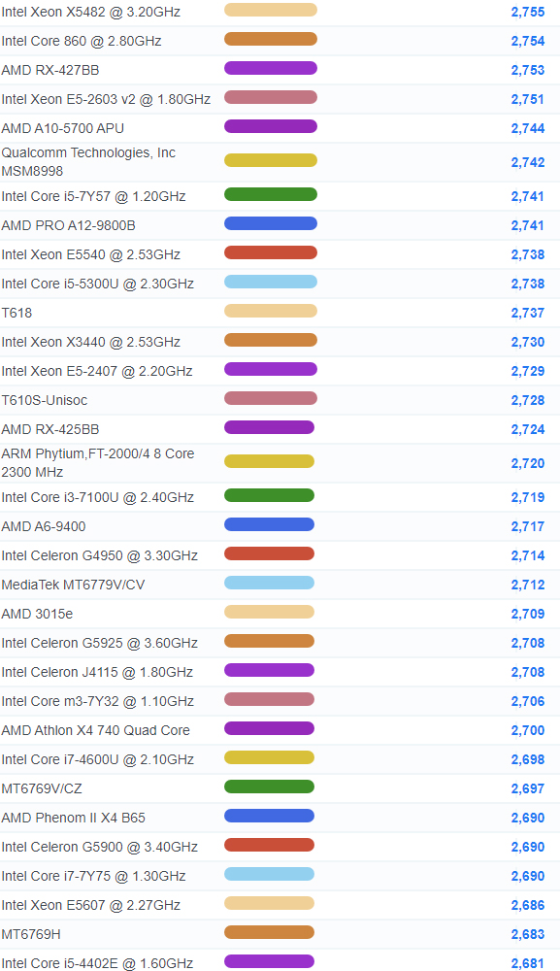Click green bar for Core i5-7Y57
Viewport: 560px width, 971px height.
[x=271, y=194]
